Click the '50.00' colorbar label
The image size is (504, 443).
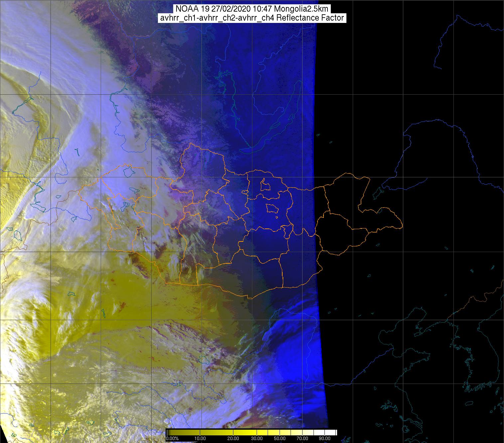point(280,438)
